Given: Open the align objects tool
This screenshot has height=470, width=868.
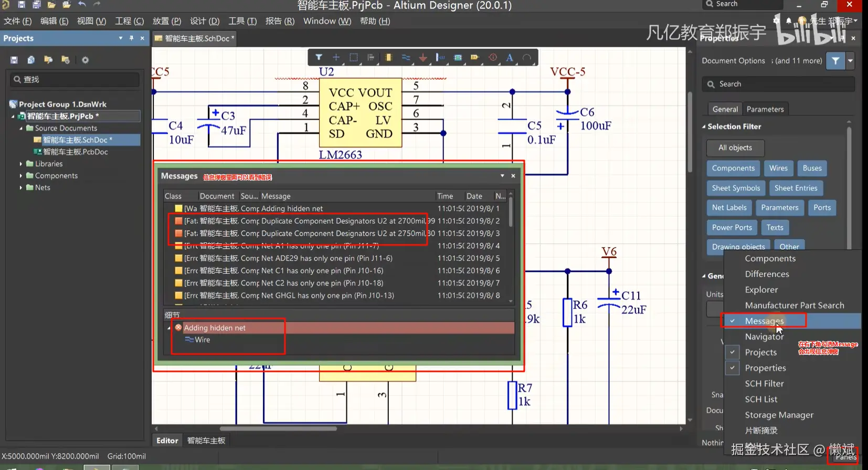Looking at the screenshot, I should pos(371,57).
